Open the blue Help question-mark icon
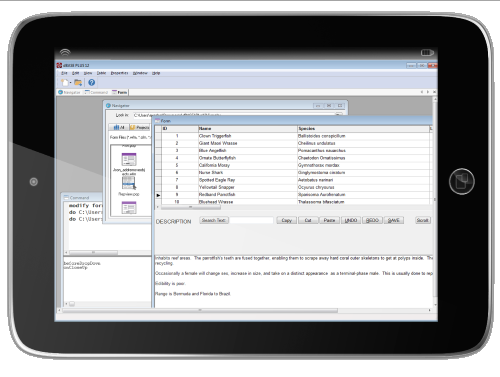The image size is (500, 377). pos(92,82)
